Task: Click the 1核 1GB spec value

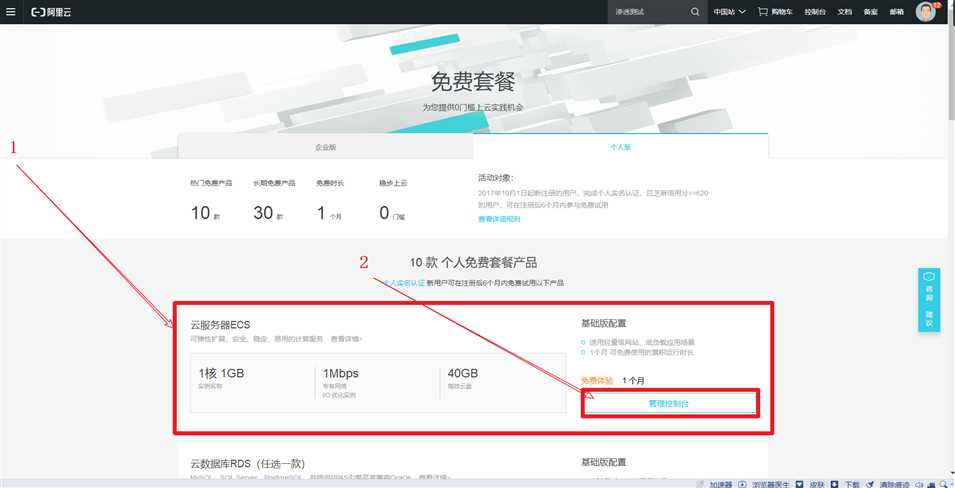Action: click(x=221, y=373)
